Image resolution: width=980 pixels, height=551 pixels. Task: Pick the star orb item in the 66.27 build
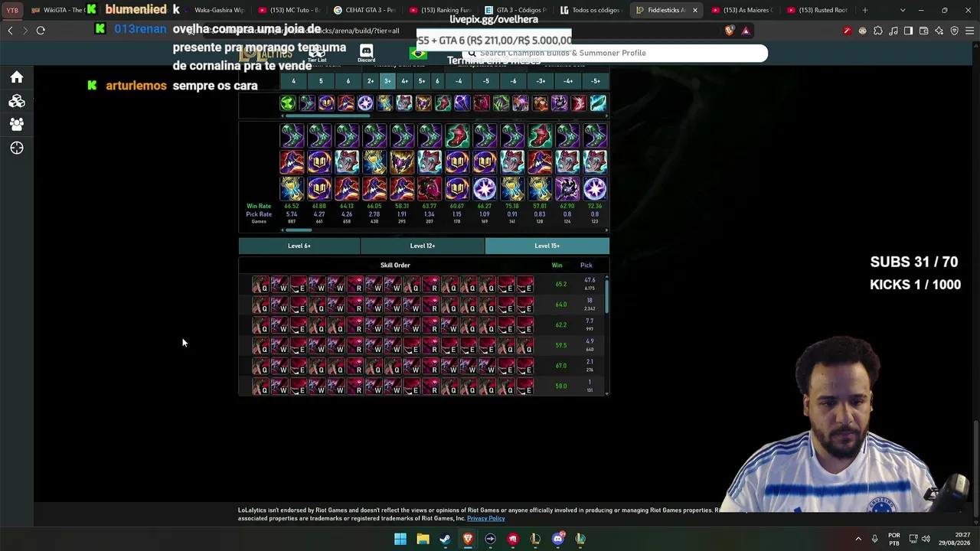click(485, 188)
